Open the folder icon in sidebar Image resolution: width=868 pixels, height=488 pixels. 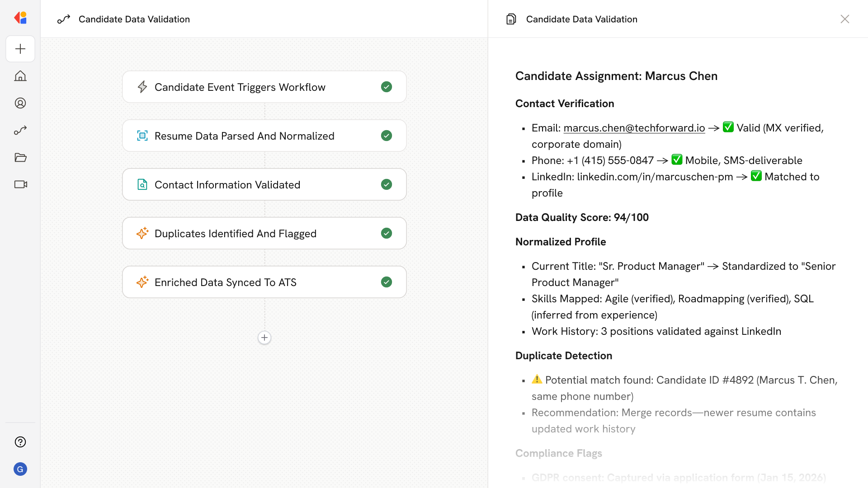coord(20,157)
